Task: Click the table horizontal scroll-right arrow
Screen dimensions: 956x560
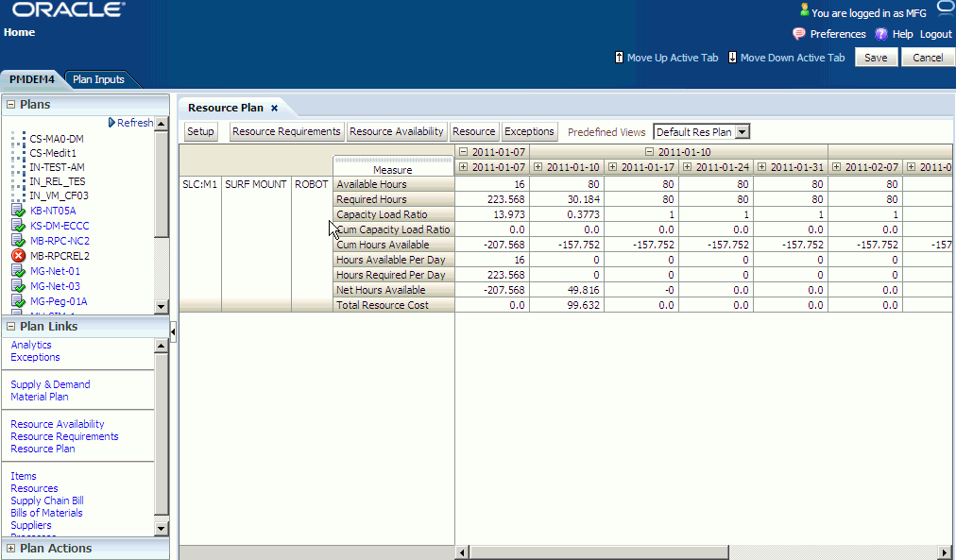Action: [945, 552]
